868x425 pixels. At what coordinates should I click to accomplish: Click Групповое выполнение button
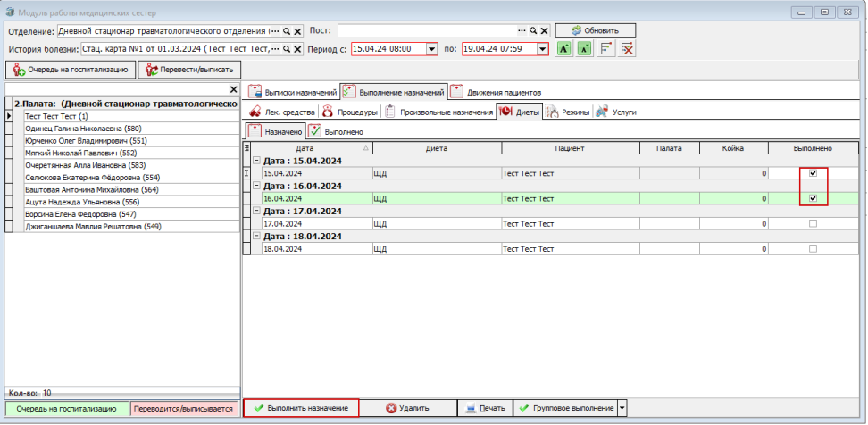565,408
